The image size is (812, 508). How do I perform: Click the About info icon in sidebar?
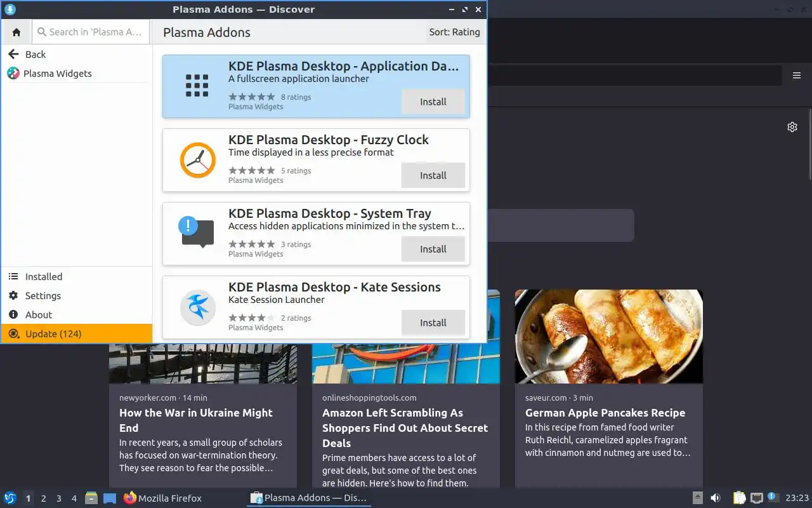tap(13, 314)
